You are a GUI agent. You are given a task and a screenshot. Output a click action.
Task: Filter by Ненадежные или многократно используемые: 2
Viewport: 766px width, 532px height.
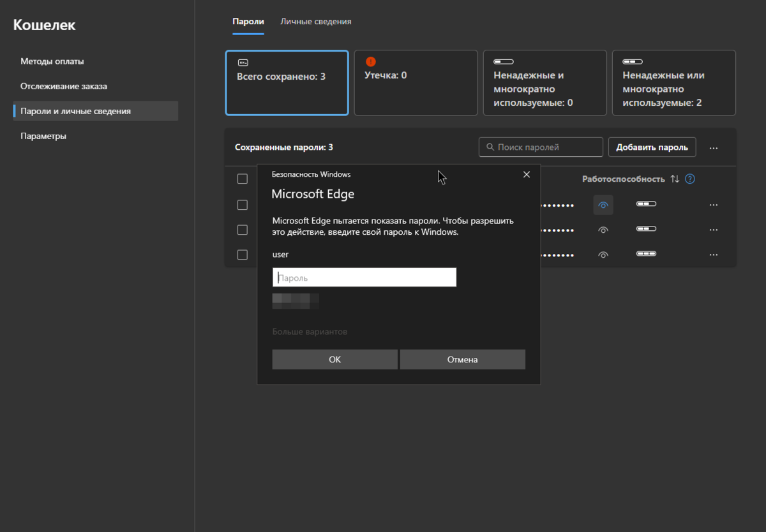click(674, 83)
